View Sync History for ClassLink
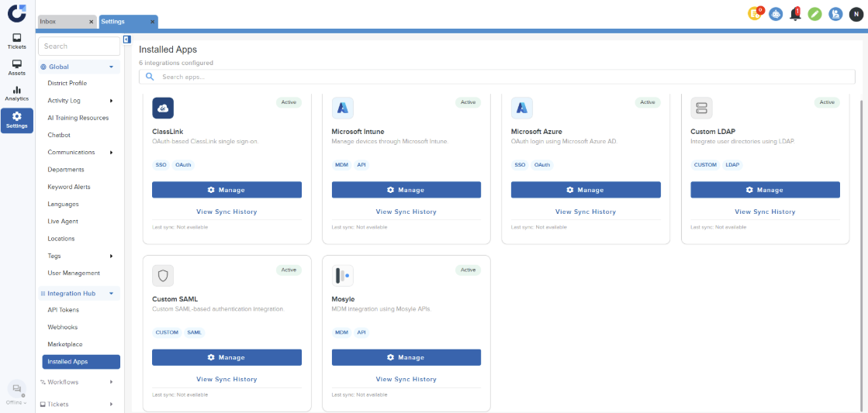This screenshot has width=868, height=413. point(227,212)
